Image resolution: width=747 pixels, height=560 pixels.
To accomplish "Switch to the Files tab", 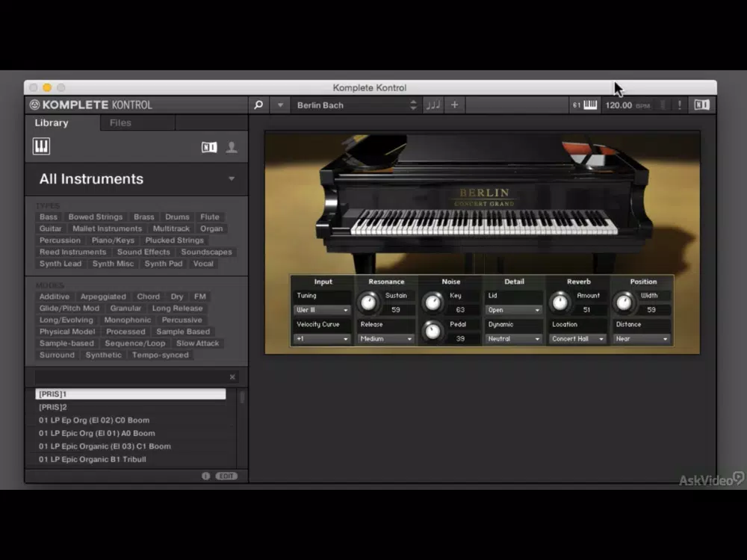I will [x=120, y=123].
